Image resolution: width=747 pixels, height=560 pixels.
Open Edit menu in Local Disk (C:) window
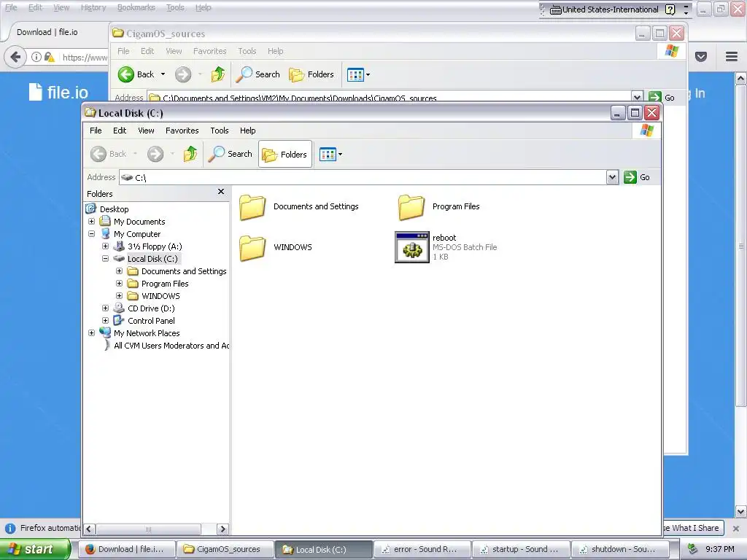(x=120, y=131)
